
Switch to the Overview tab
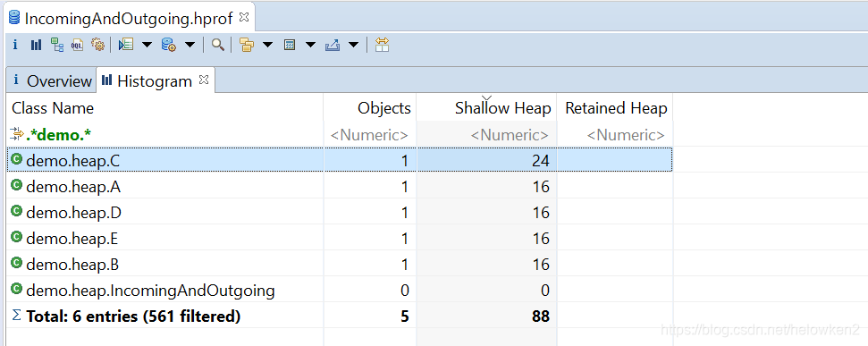52,80
